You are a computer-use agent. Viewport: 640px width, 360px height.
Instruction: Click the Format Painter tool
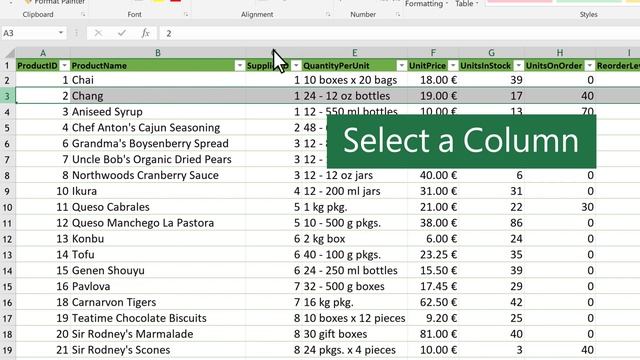click(x=55, y=2)
